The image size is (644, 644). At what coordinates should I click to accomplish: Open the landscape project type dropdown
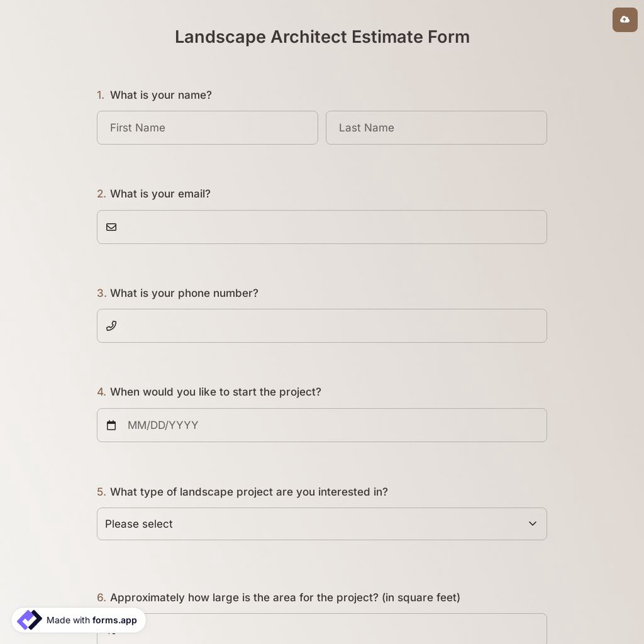[x=322, y=524]
